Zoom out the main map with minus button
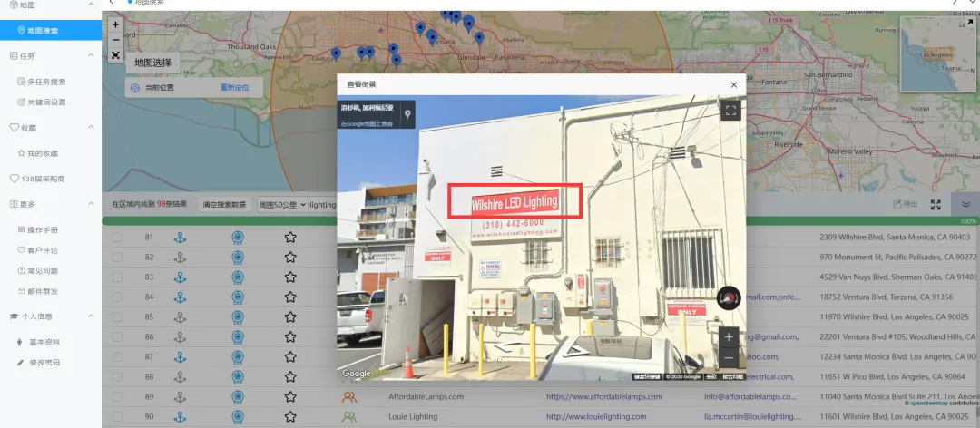Viewport: 980px width, 428px height. (x=115, y=40)
